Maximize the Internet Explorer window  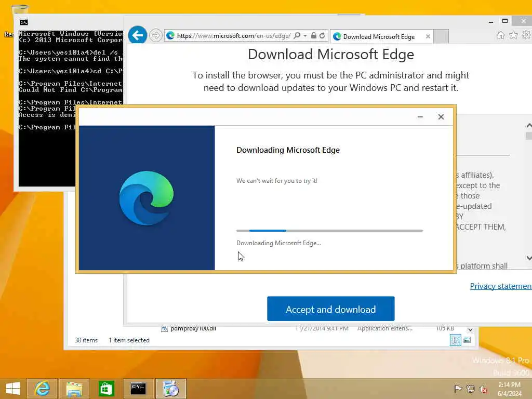point(505,21)
